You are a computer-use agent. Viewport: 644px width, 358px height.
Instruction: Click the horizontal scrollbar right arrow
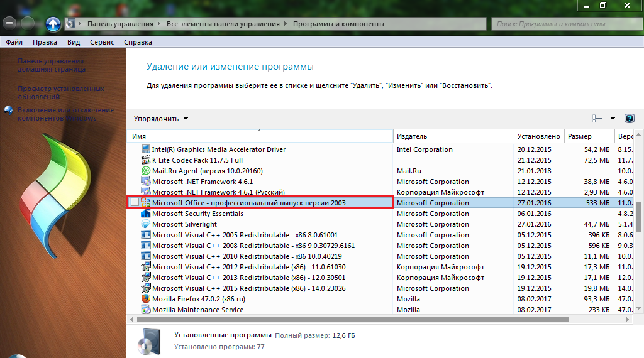(x=627, y=319)
